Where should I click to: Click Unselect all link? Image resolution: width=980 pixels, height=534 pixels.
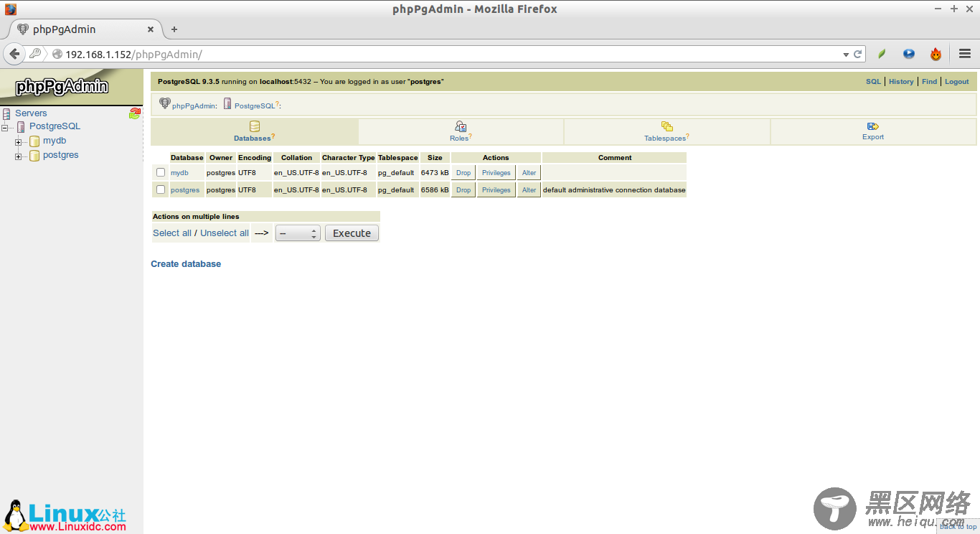[x=225, y=233]
